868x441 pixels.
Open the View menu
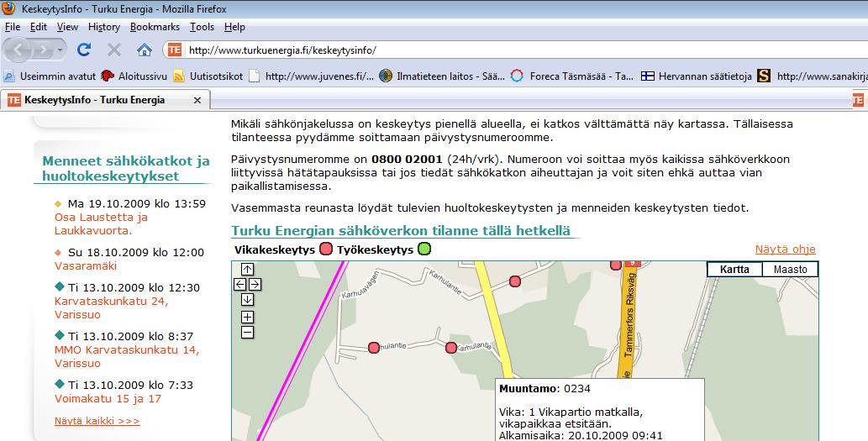click(67, 27)
